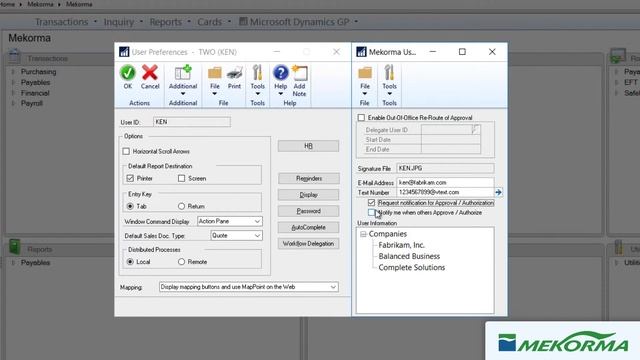This screenshot has height=360, width=640.
Task: Click the File folder icon in User Preferences
Action: [x=215, y=73]
